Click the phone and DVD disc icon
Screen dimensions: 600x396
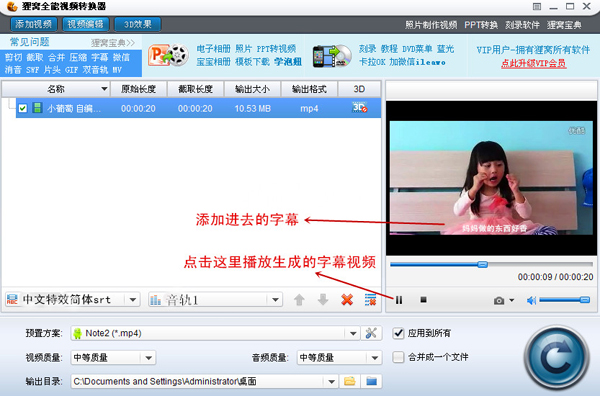(x=332, y=56)
